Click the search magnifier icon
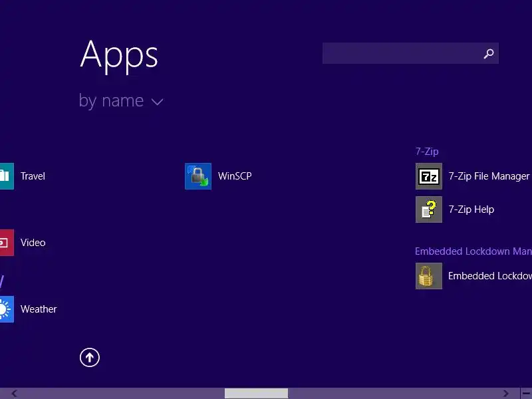Image resolution: width=532 pixels, height=399 pixels. (x=489, y=53)
